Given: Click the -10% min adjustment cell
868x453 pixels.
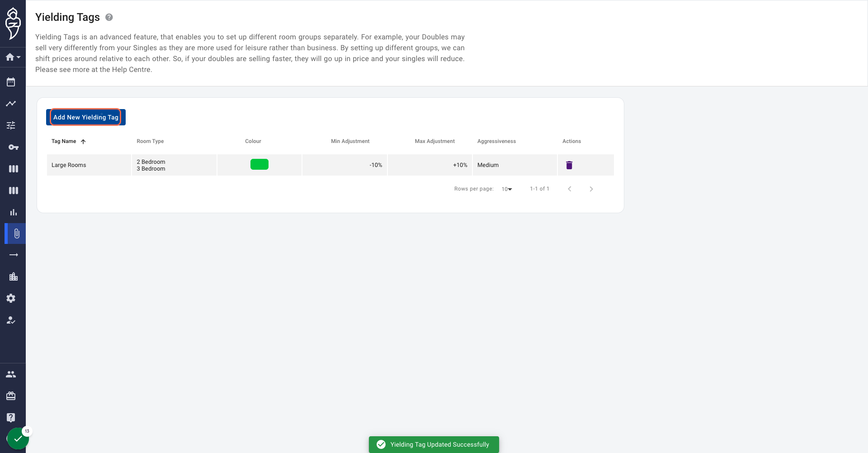Looking at the screenshot, I should pyautogui.click(x=344, y=165).
